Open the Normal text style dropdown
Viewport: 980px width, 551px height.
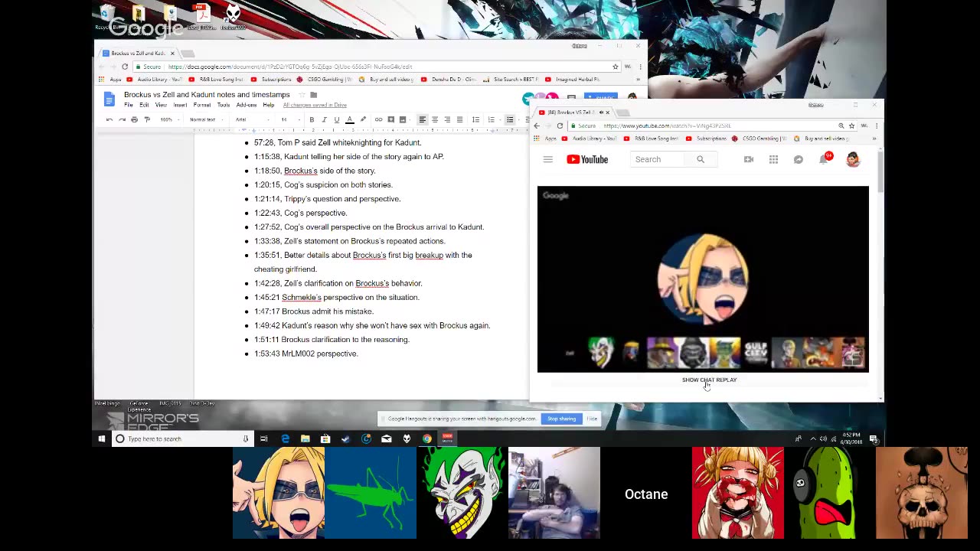click(x=205, y=119)
